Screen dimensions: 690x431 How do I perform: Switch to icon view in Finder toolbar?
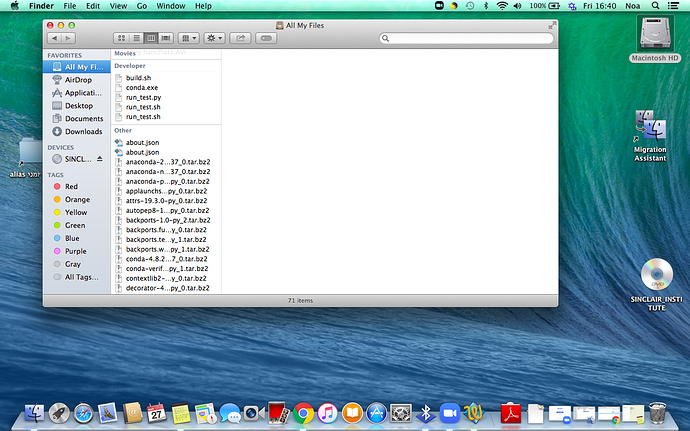pyautogui.click(x=121, y=38)
